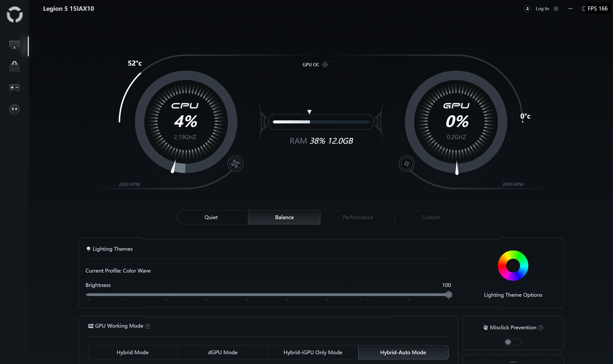613x364 pixels.
Task: Select Hybrid-iGPU Only Mode option
Action: 313,353
